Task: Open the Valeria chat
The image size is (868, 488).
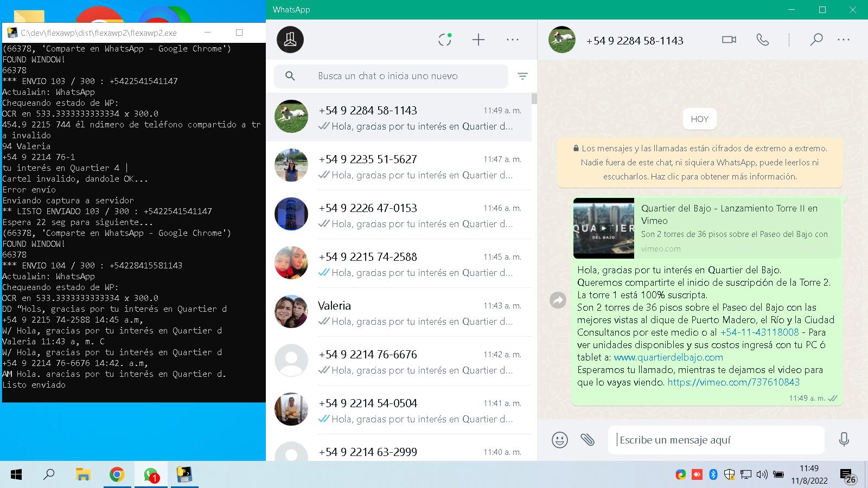Action: click(399, 312)
